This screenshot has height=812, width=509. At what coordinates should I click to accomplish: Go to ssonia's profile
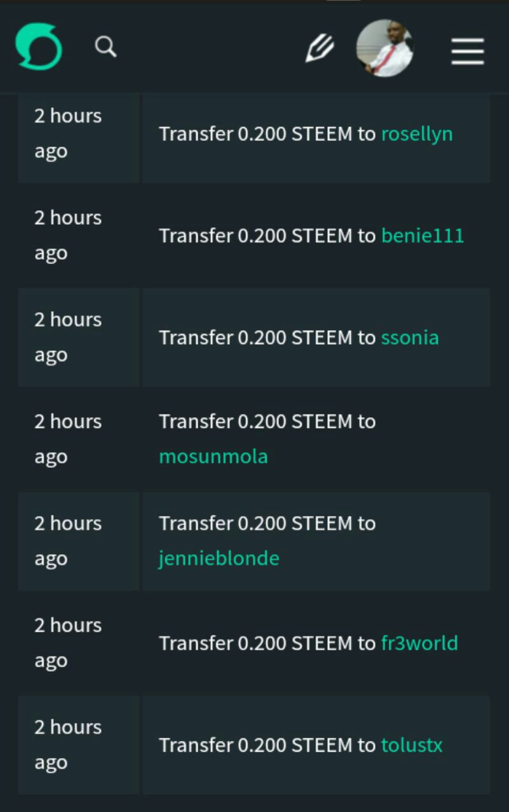410,337
